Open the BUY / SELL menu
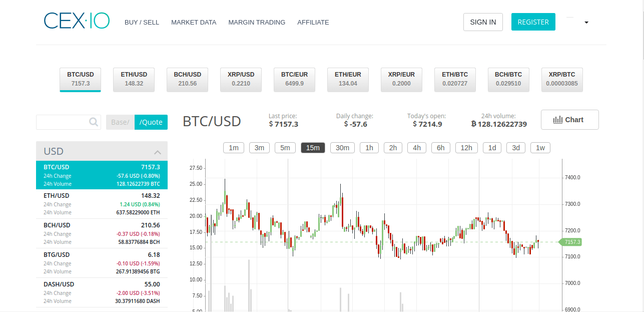This screenshot has width=644, height=312. click(x=142, y=22)
